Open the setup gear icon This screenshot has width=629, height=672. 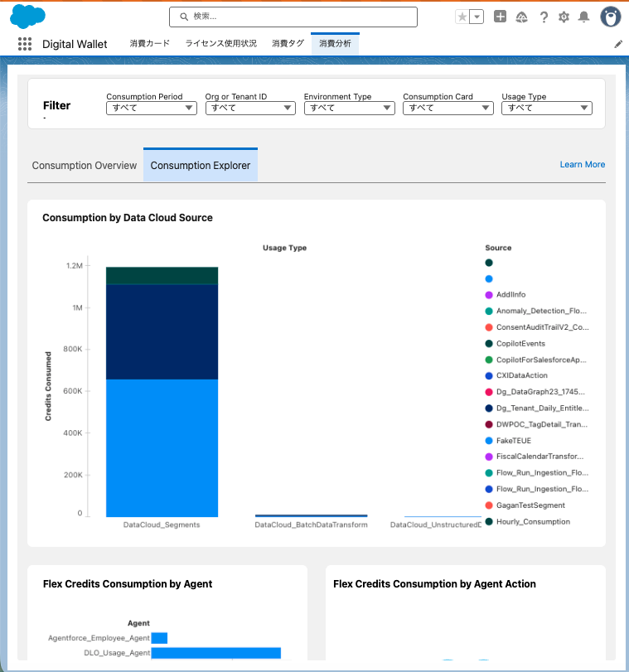point(564,17)
